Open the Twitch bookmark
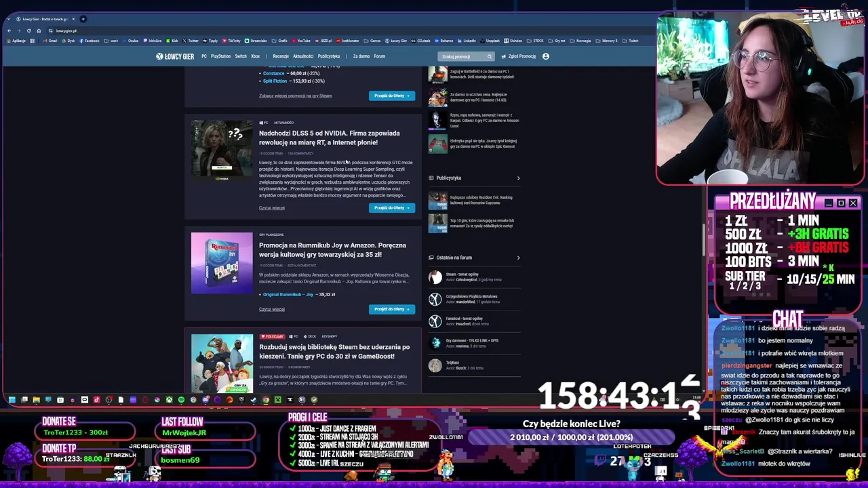The width and height of the screenshot is (868, 488). pyautogui.click(x=631, y=41)
